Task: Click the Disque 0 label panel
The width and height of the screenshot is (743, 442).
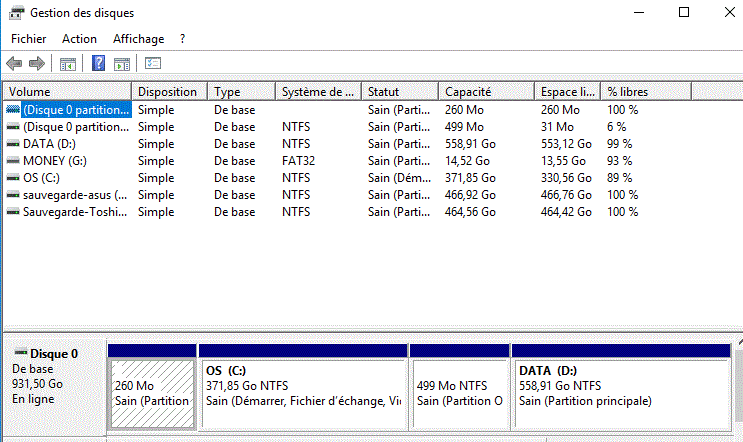Action: [54, 386]
